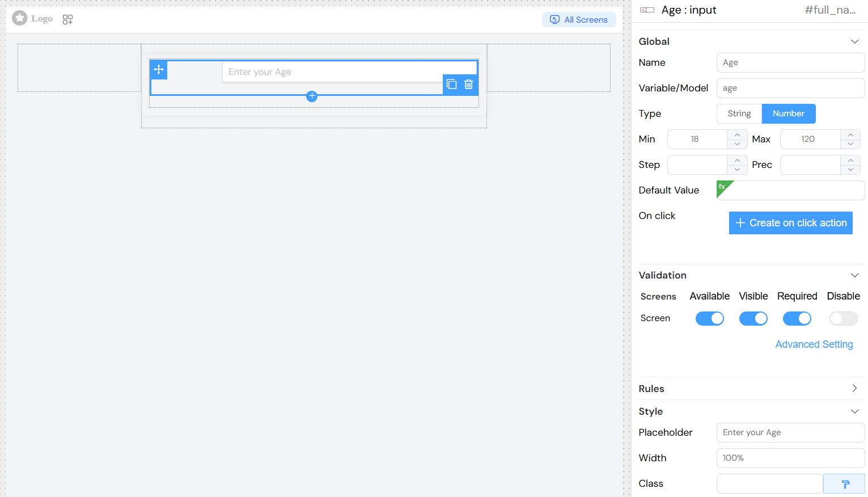Open the fx expression for Default Value
Image resolution: width=868 pixels, height=497 pixels.
pyautogui.click(x=723, y=187)
